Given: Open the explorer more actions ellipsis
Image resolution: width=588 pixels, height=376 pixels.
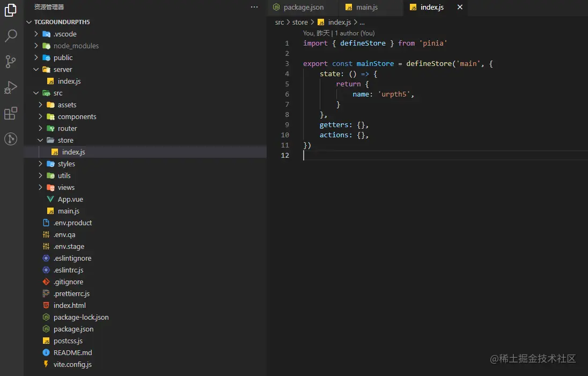Looking at the screenshot, I should (254, 7).
